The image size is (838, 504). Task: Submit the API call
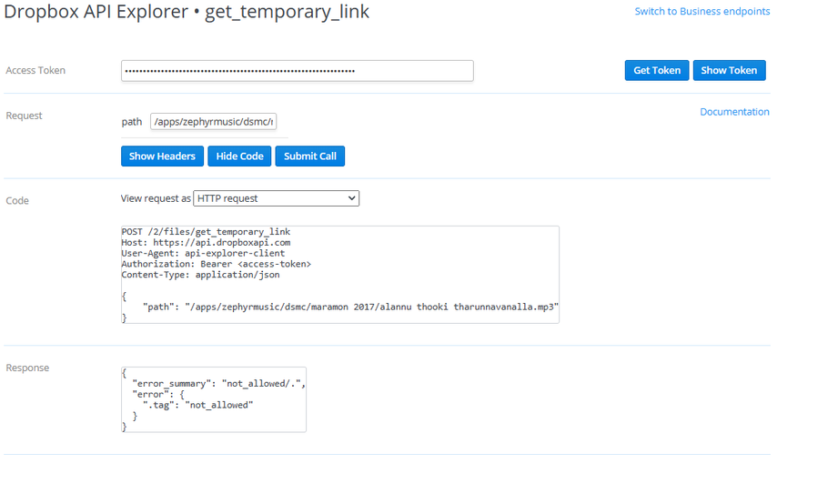tap(309, 156)
